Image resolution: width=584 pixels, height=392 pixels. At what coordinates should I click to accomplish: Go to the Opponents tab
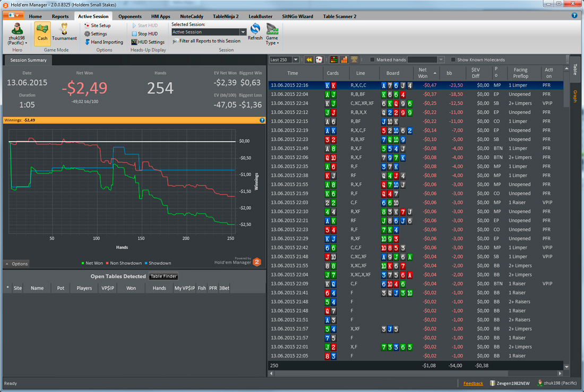[130, 16]
